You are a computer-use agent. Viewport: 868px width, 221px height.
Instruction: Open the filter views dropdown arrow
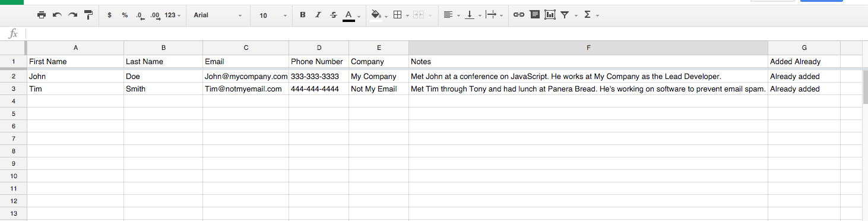coord(576,15)
